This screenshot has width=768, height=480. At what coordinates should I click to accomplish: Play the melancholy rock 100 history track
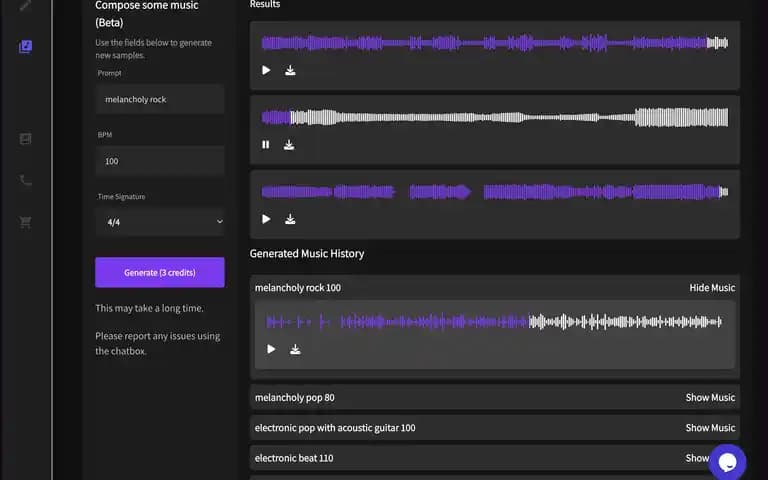(271, 349)
